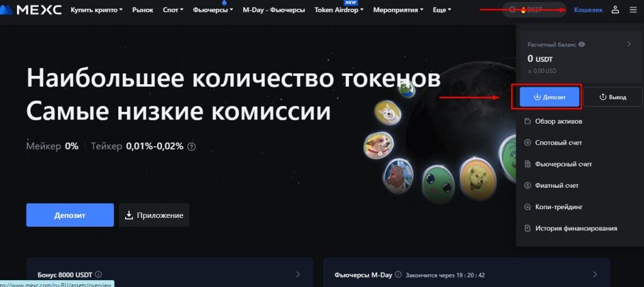The height and width of the screenshot is (287, 644).
Task: Click the Фиатный счет icon
Action: [528, 185]
